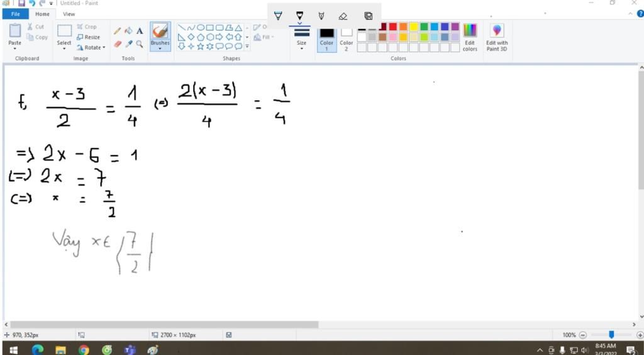Select the first pen in ink toolbar
The height and width of the screenshot is (355, 644).
tap(278, 16)
